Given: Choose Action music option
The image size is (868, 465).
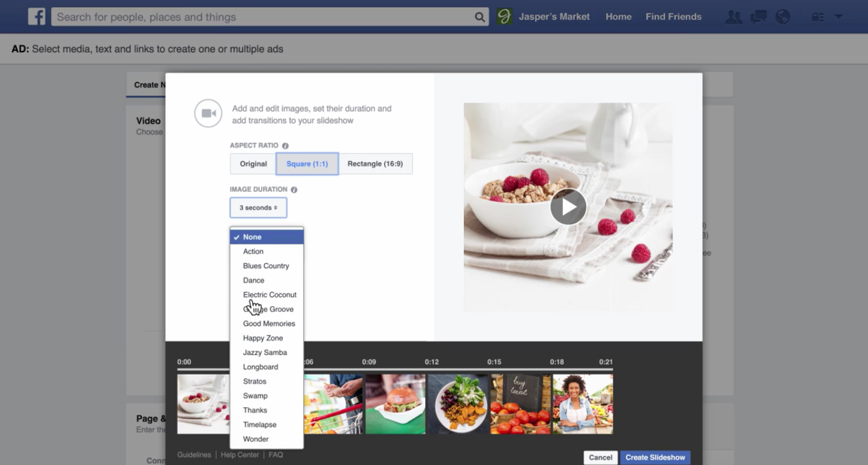Looking at the screenshot, I should 267,252.
